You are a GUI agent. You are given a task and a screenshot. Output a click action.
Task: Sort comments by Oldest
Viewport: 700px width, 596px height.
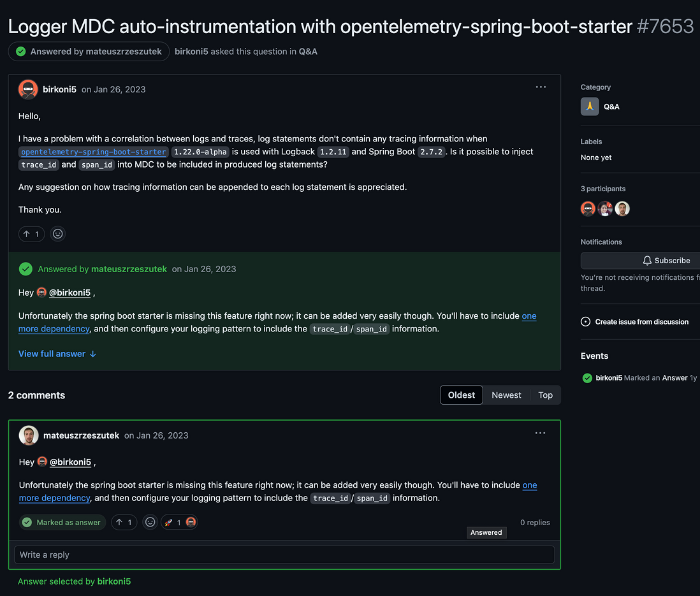click(x=462, y=395)
